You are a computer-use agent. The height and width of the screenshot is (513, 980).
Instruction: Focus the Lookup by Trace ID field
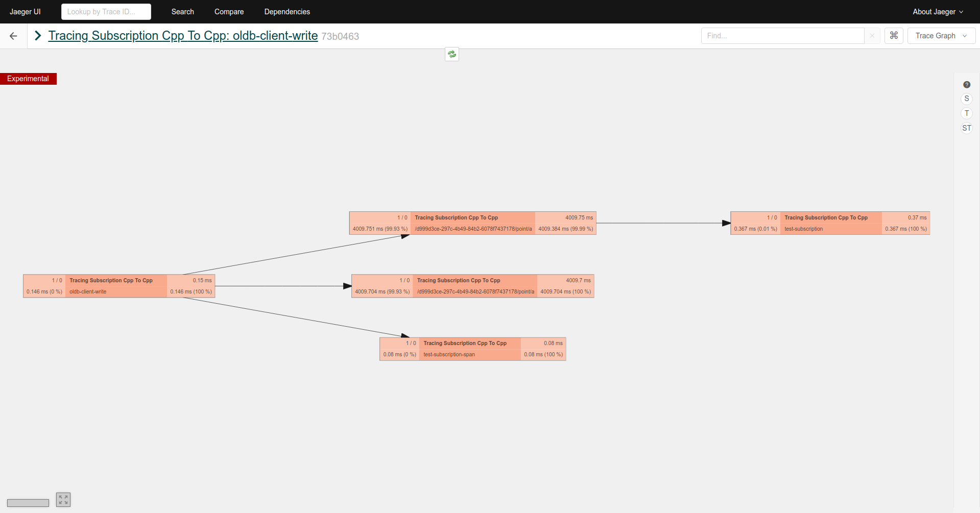point(106,12)
